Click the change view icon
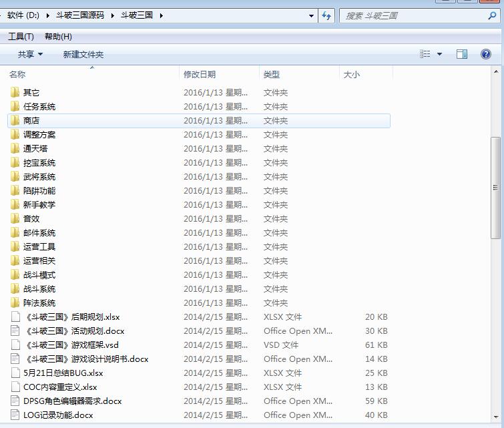This screenshot has height=428, width=504. pyautogui.click(x=425, y=54)
